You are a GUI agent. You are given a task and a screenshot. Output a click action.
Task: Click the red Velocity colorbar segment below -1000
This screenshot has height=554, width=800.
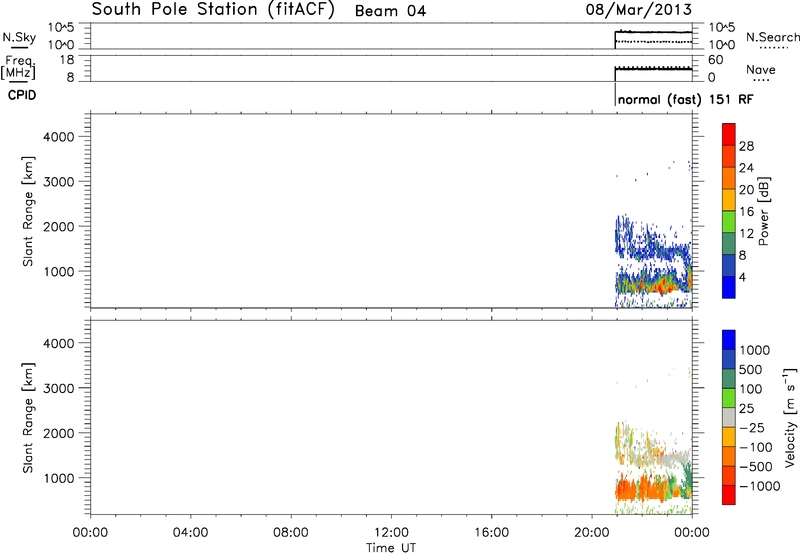(x=729, y=495)
